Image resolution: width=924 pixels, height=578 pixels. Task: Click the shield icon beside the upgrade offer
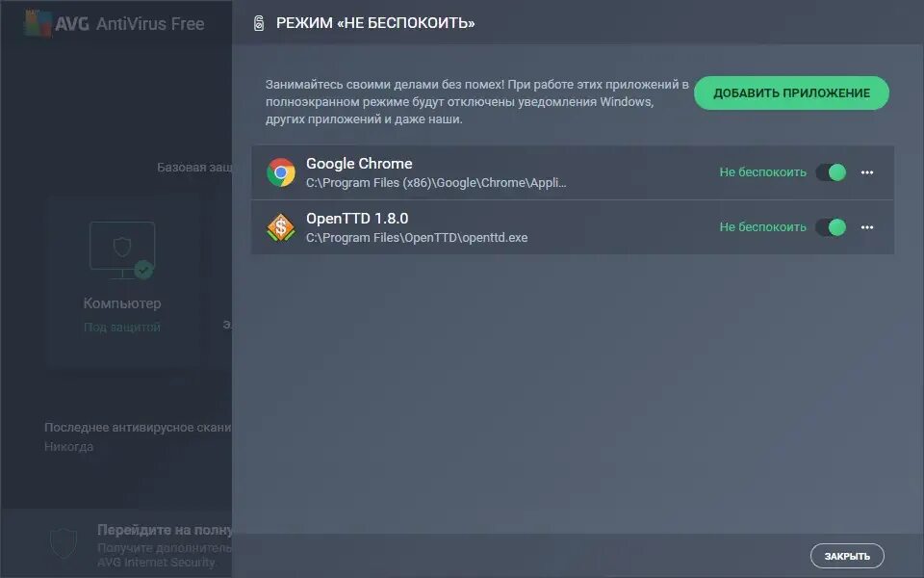click(x=64, y=543)
